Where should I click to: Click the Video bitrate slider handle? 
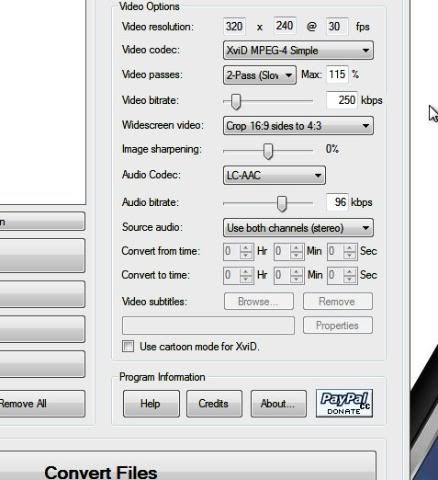[x=236, y=101]
